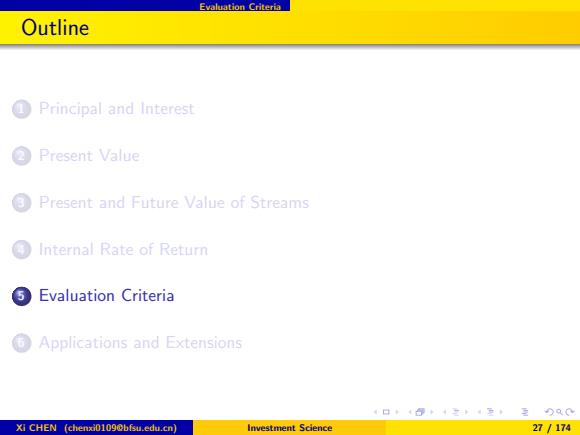
Task: Go to previous slide with left arrow
Action: (x=375, y=412)
